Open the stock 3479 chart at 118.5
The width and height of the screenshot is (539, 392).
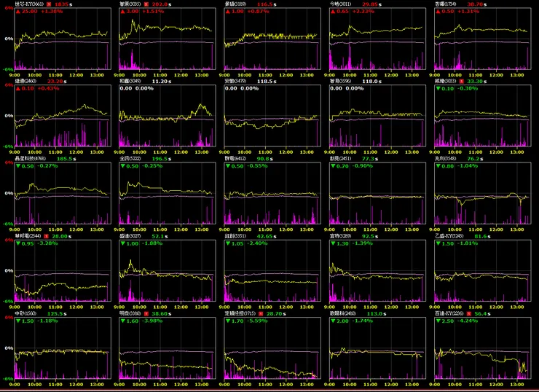(x=272, y=116)
